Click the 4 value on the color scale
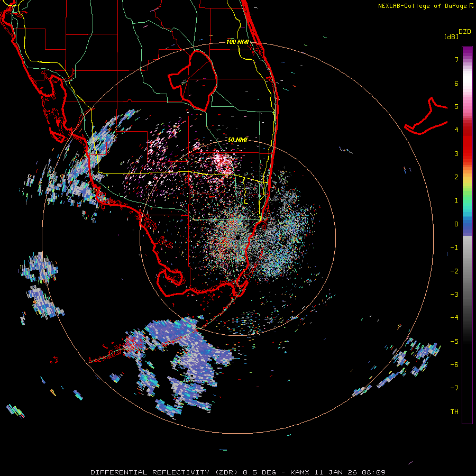Image resolution: width=476 pixels, height=476 pixels. click(x=456, y=130)
